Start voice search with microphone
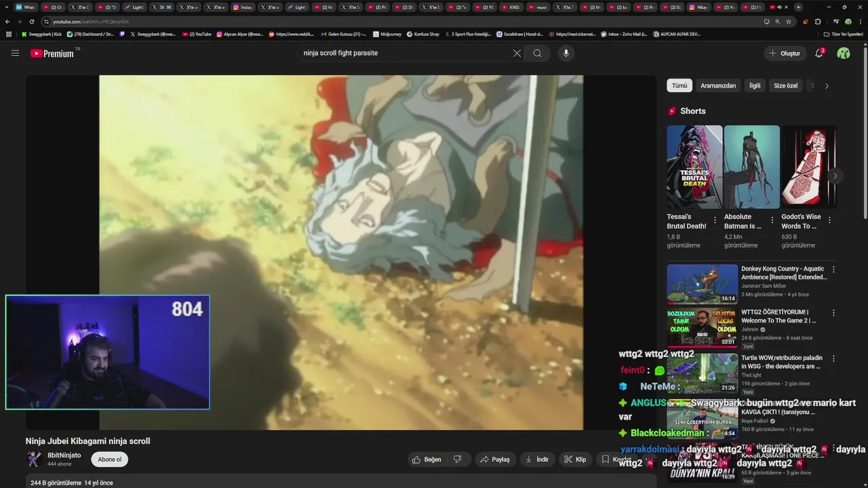This screenshot has height=488, width=868. click(x=566, y=53)
